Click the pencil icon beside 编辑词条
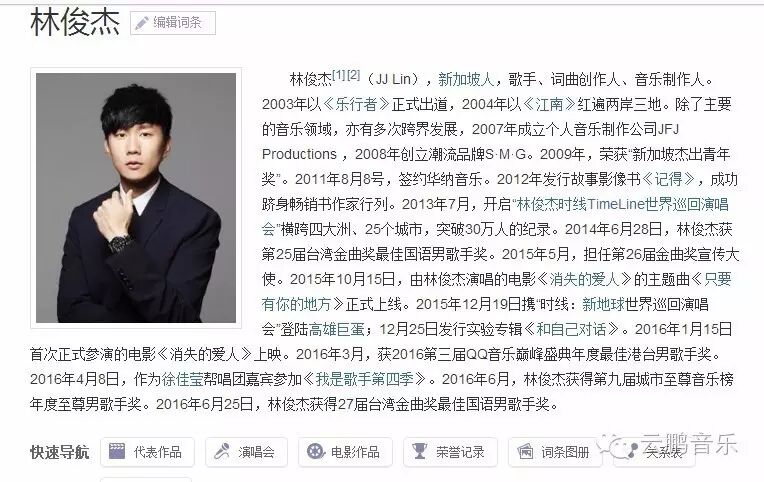This screenshot has width=764, height=482. click(142, 23)
